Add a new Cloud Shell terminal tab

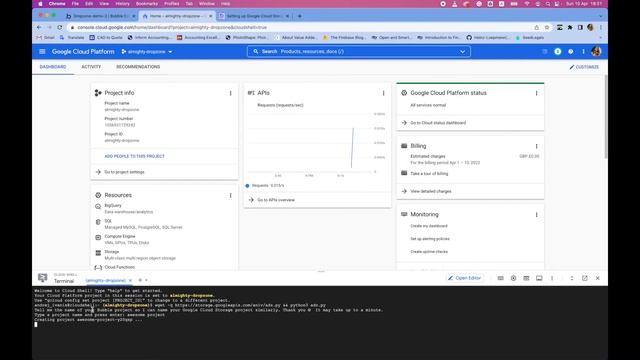point(140,280)
